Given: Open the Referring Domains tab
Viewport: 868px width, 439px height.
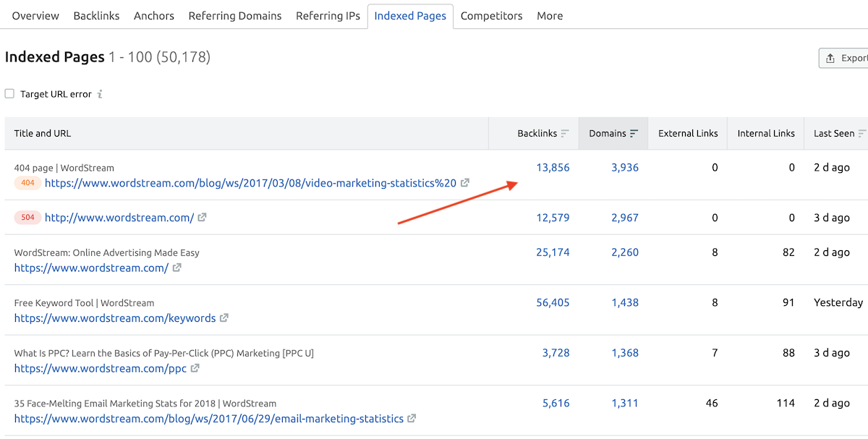Looking at the screenshot, I should coord(234,15).
